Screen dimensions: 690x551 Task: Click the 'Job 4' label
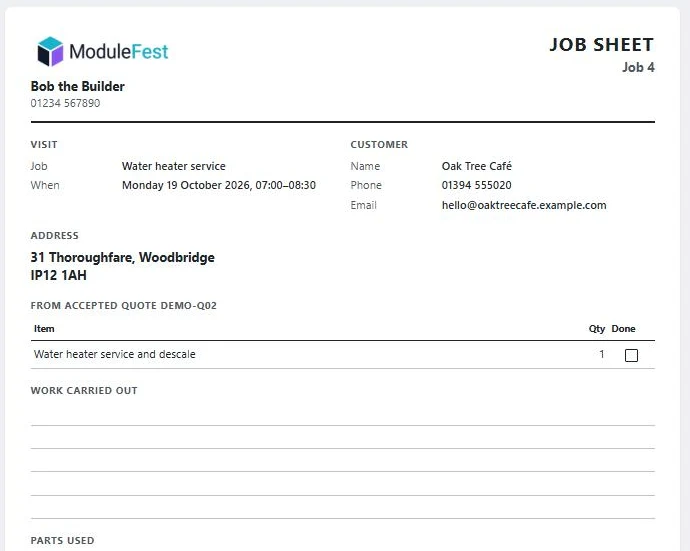[x=638, y=67]
